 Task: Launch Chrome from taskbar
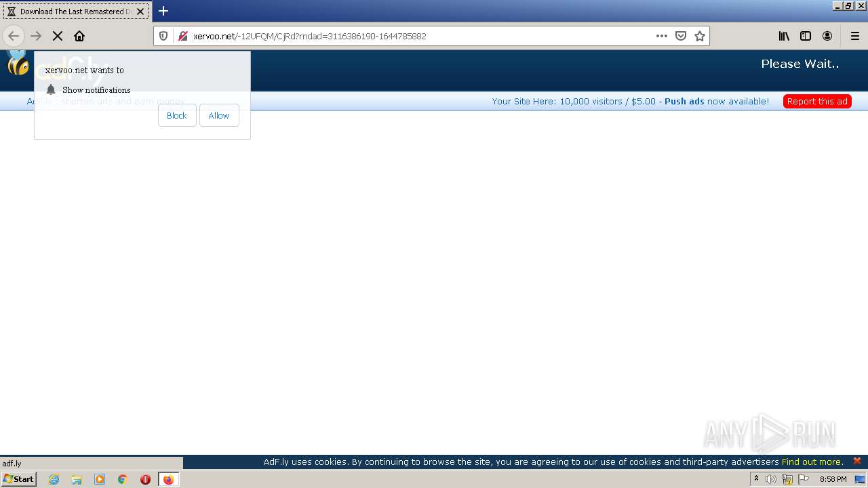point(123,479)
